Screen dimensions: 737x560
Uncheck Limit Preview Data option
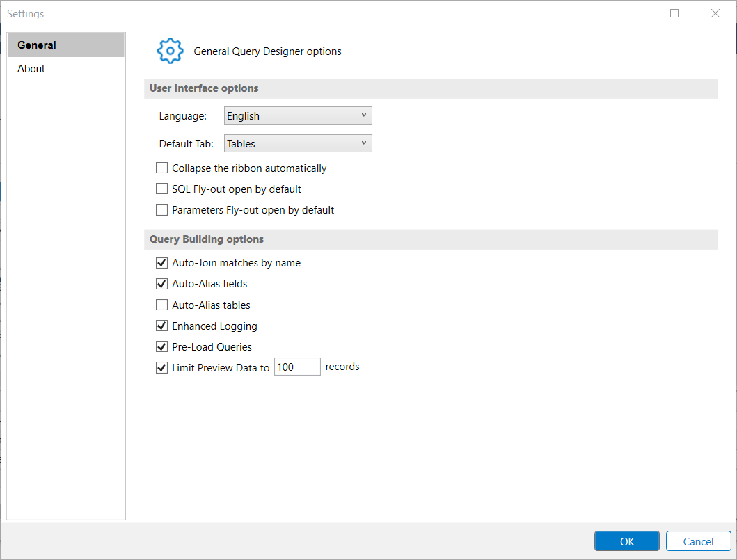161,367
